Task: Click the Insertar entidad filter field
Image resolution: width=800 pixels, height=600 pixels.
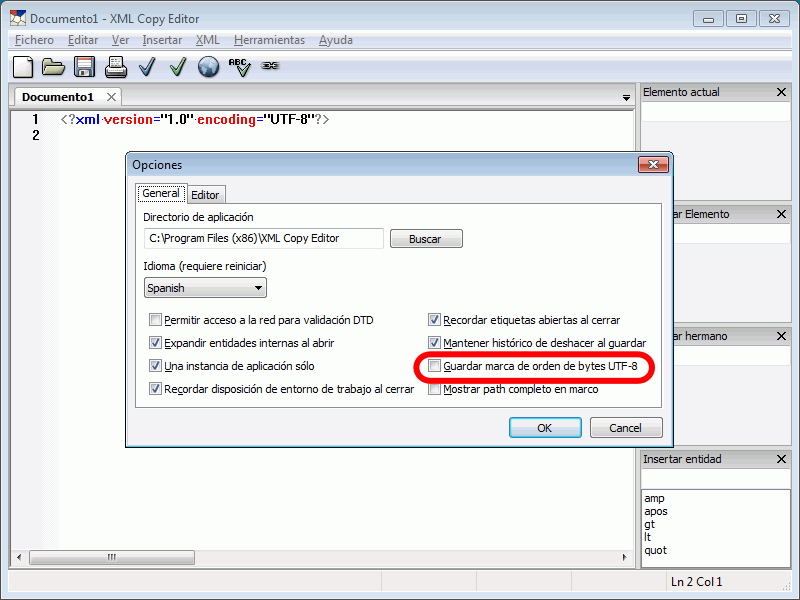Action: pos(716,479)
